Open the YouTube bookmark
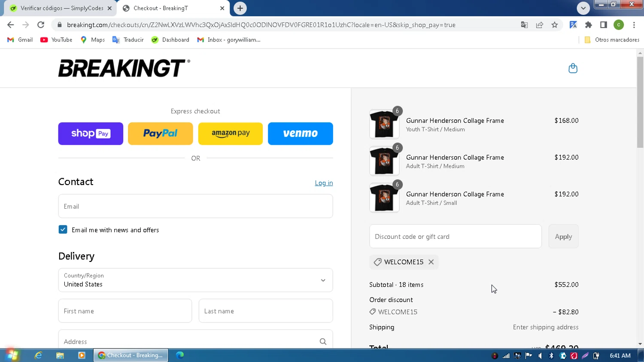Screen dimensions: 644x362 pos(56,40)
